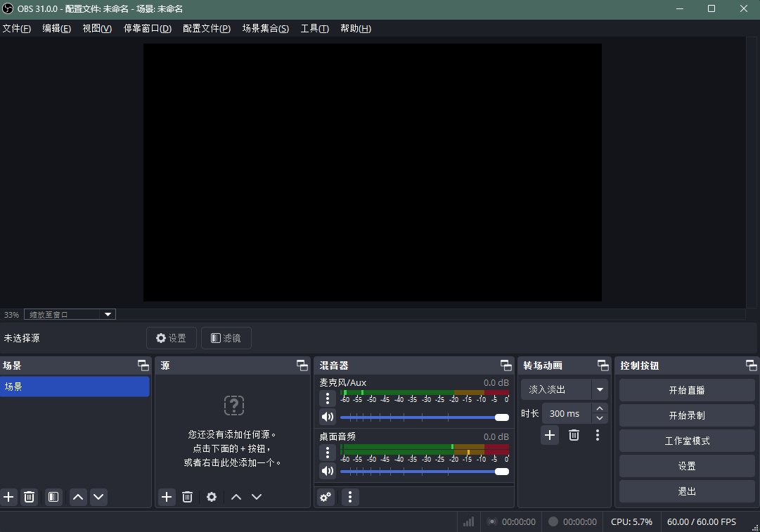Open the 场景集合(S) menu
This screenshot has height=532, width=760.
coord(266,29)
